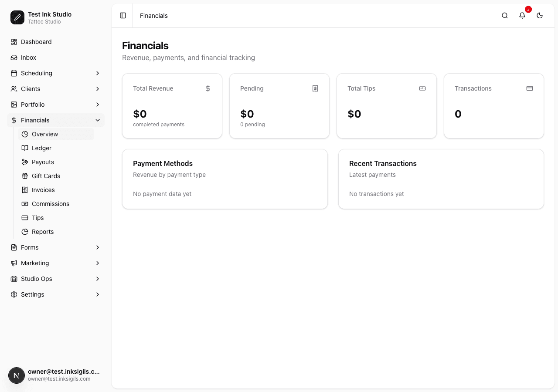
Task: Click the Gift Cards gift icon
Action: click(25, 176)
